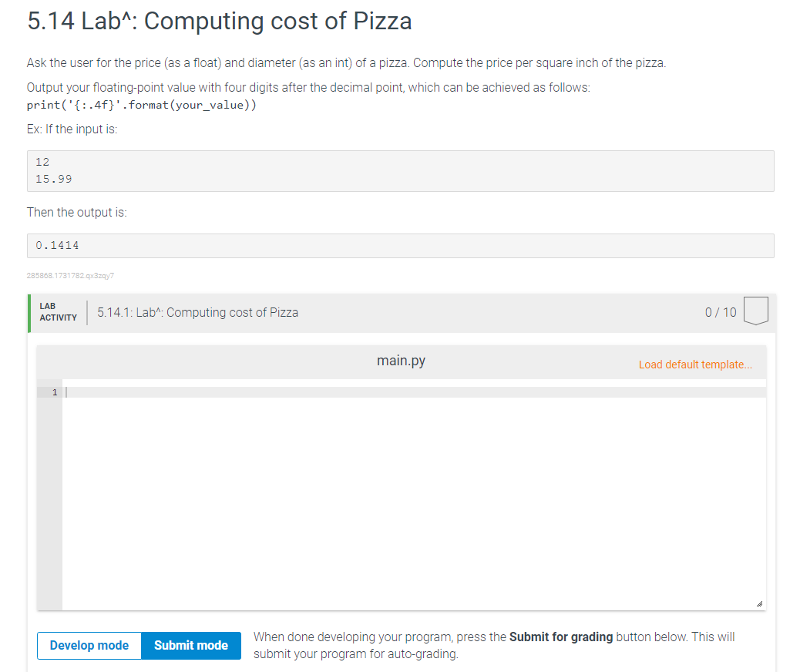This screenshot has height=672, width=800.
Task: Click line number 1 in the editor gutter
Action: [53, 392]
